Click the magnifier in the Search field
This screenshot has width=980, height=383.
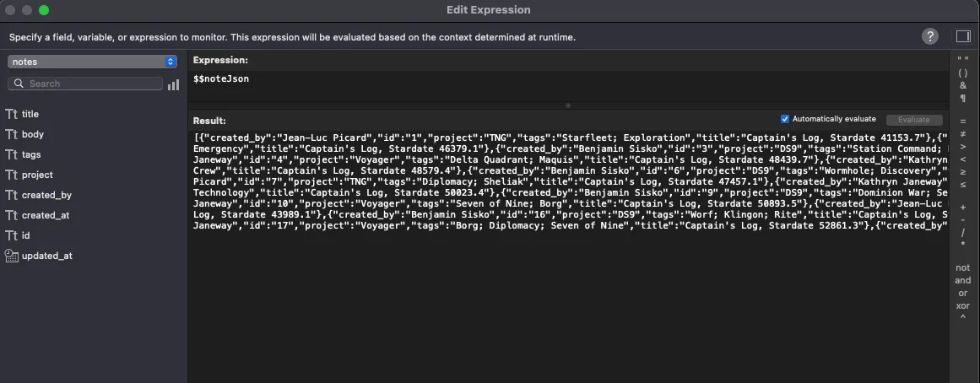point(19,84)
